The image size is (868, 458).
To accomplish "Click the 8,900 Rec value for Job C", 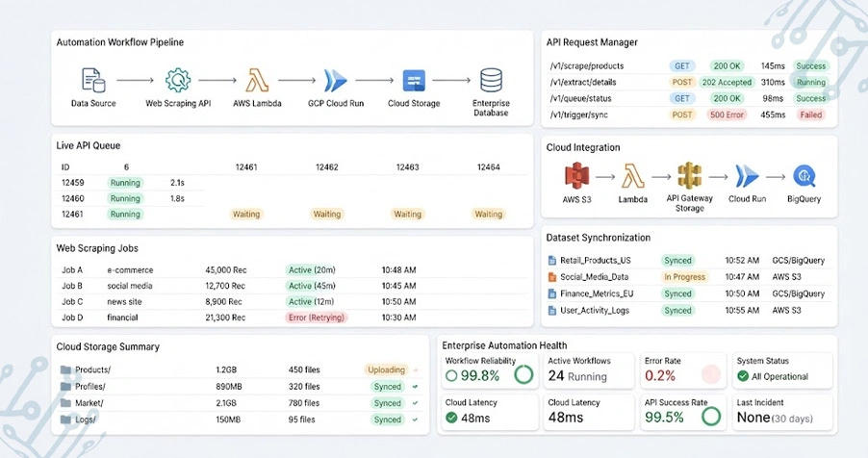I will click(223, 302).
